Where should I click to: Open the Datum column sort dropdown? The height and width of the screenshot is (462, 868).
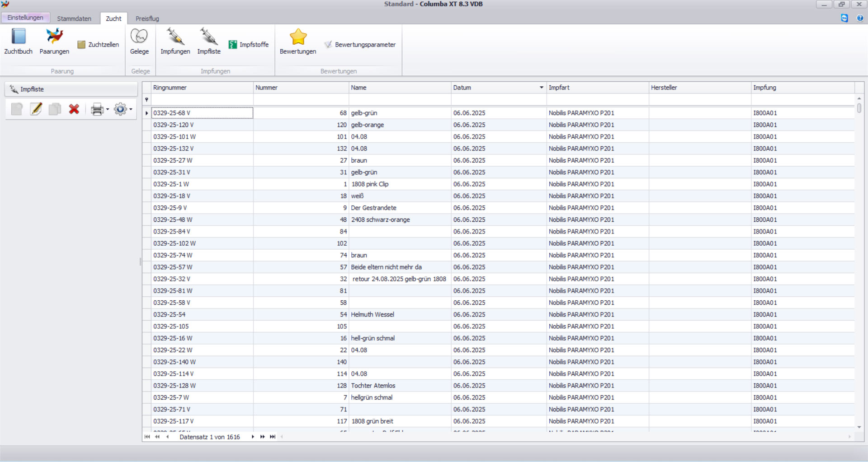pos(541,88)
